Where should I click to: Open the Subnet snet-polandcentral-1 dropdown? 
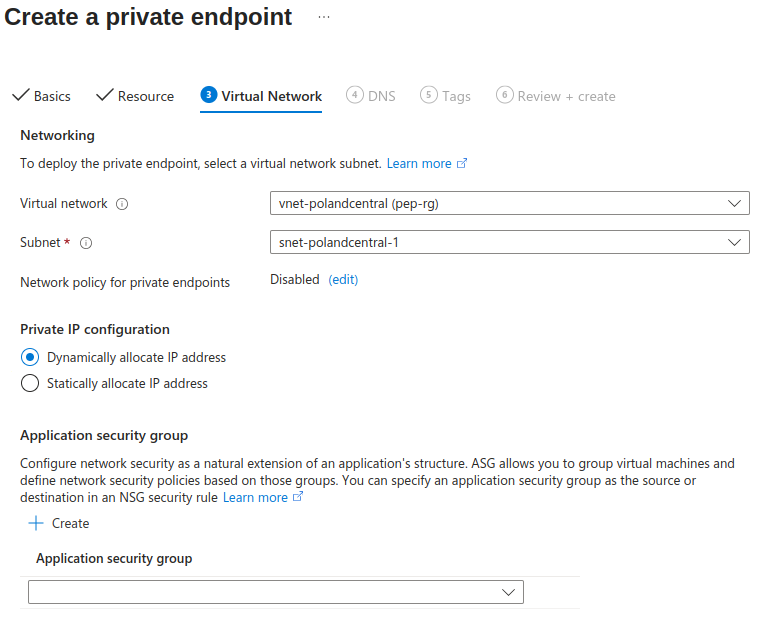coord(509,242)
